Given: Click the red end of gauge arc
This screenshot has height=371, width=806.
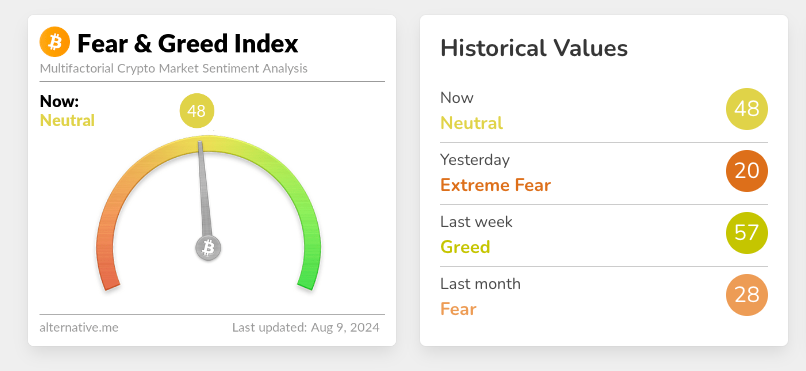Looking at the screenshot, I should point(110,280).
